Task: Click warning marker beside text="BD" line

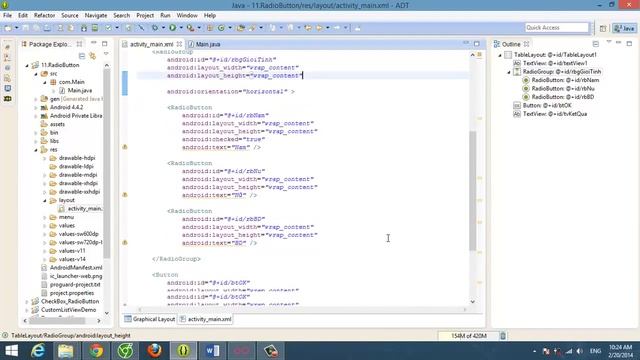Action: coord(125,242)
